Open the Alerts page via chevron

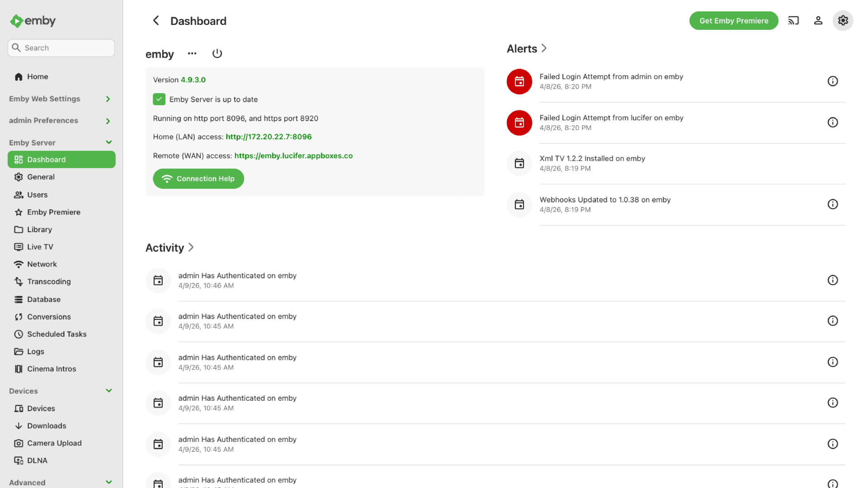tap(544, 48)
